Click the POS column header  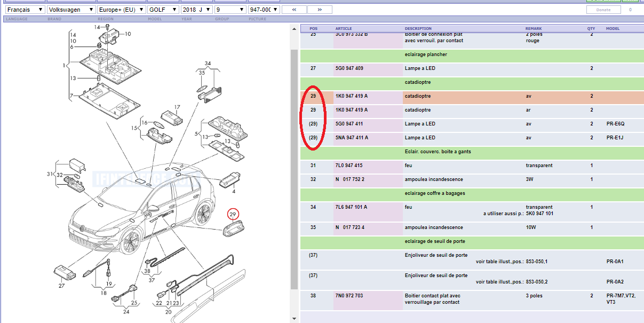(x=314, y=28)
